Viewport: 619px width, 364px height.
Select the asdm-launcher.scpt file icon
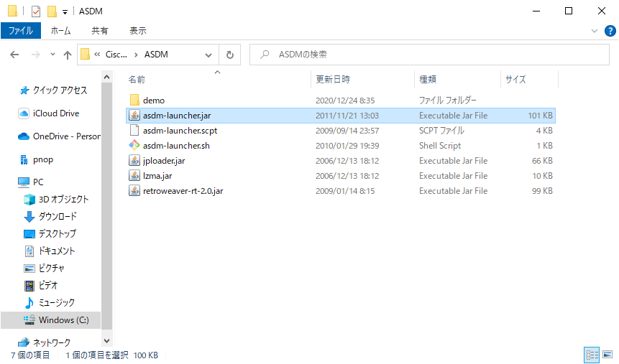tap(134, 131)
